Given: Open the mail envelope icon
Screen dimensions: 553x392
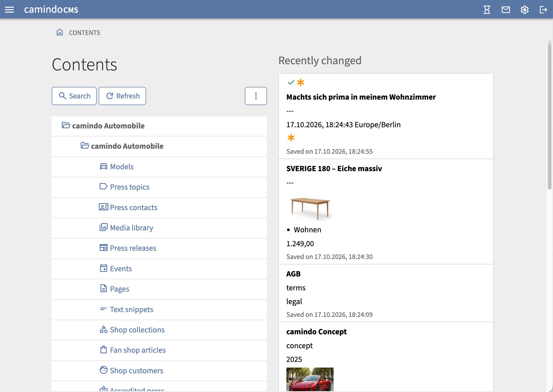Looking at the screenshot, I should coord(506,10).
